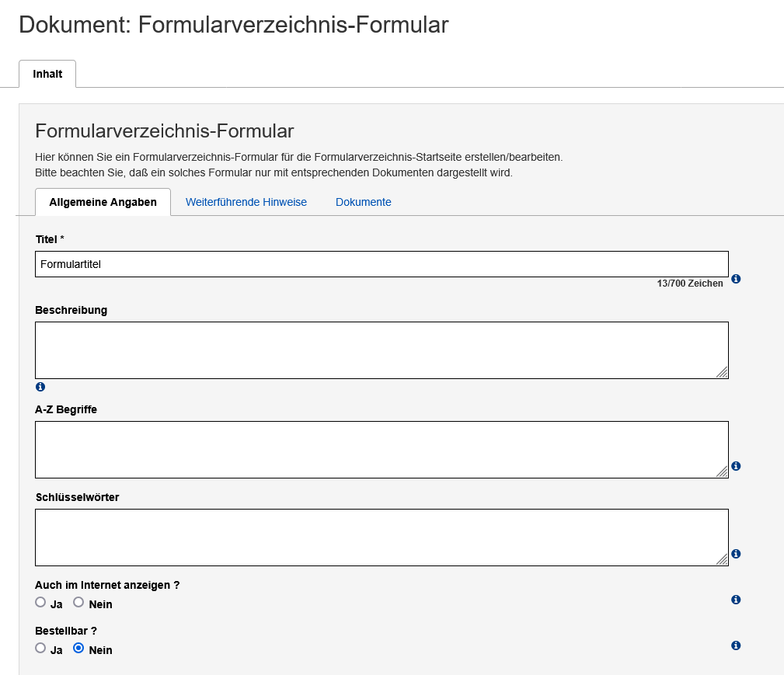784x675 pixels.
Task: Choose 'Ja' under 'Bestellbar?'
Action: pos(40,648)
